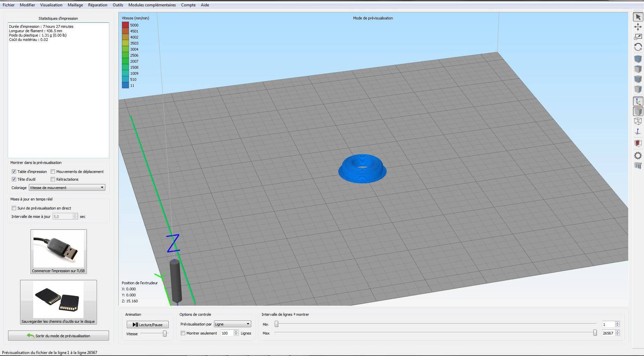
Task: Open the machine control panel gear
Action: click(x=638, y=156)
